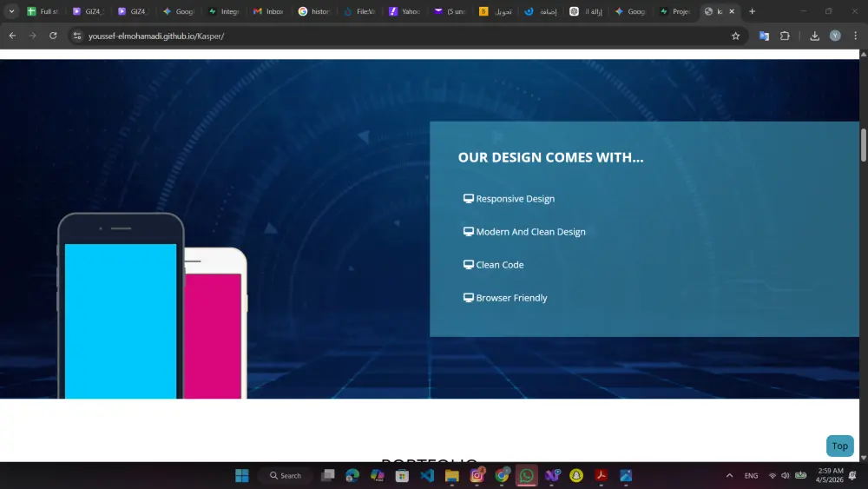View site information next to URL
This screenshot has width=868, height=489.
(x=77, y=36)
